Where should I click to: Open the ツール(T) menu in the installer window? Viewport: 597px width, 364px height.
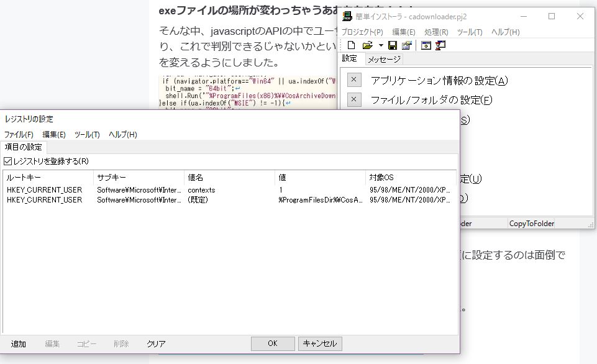(x=470, y=32)
